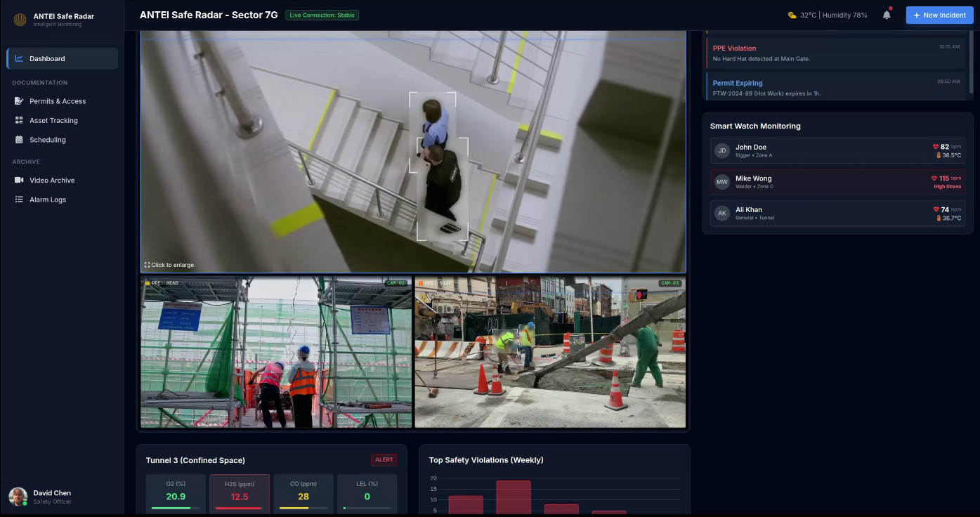Click the Live Connection: Stable badge
Image resolution: width=980 pixels, height=517 pixels.
(322, 15)
